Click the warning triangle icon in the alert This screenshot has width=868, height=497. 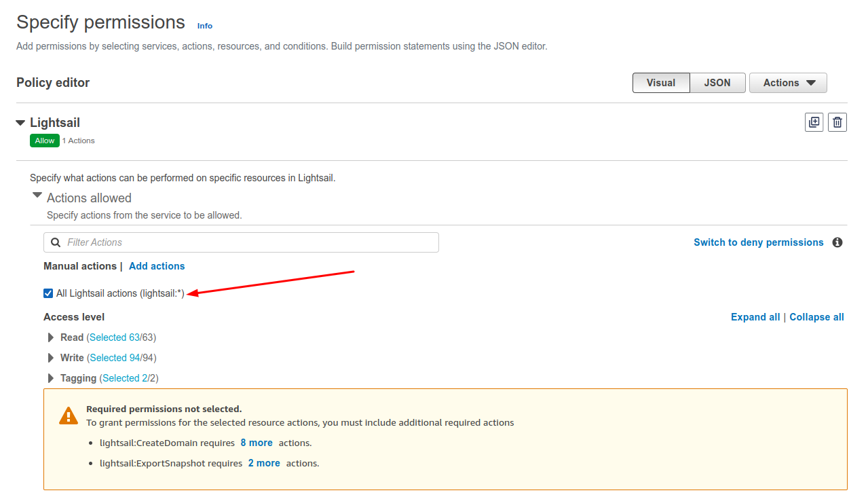point(69,416)
